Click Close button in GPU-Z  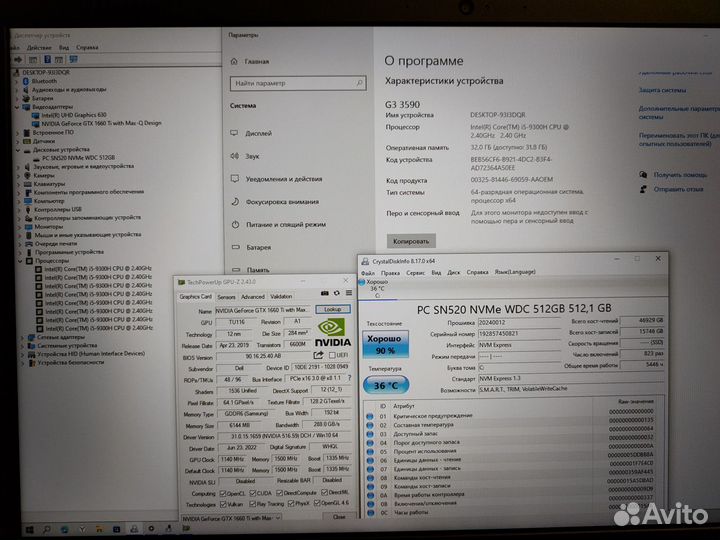tap(339, 517)
